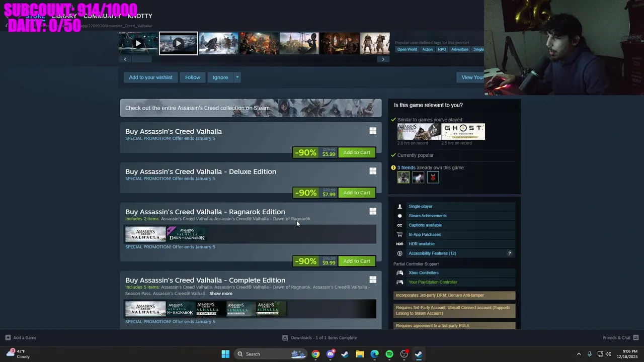
Task: Open the LIBRARY menu
Action: pos(64,16)
